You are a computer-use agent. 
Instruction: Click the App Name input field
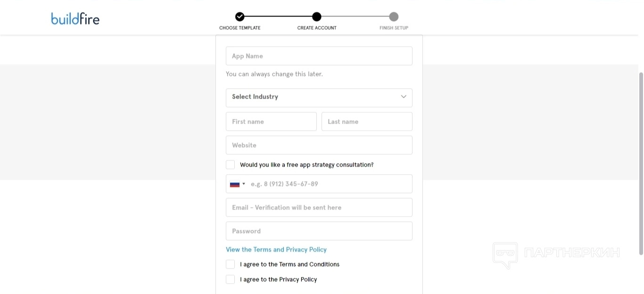pyautogui.click(x=319, y=56)
